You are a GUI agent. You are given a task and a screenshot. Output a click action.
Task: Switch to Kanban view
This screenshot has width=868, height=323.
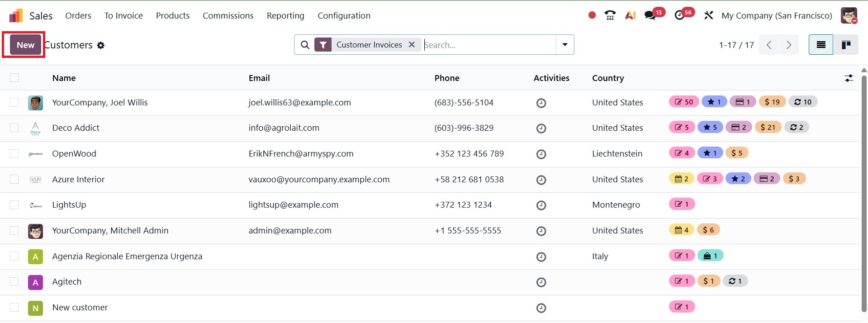click(845, 45)
